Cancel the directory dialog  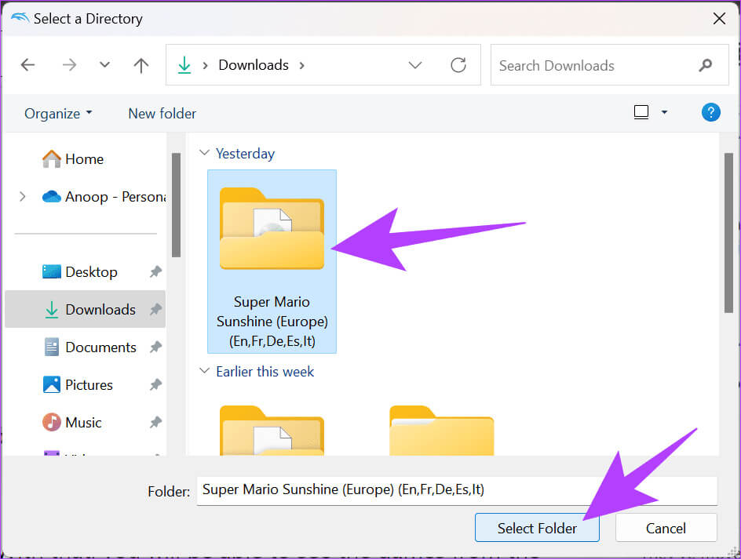pyautogui.click(x=666, y=528)
